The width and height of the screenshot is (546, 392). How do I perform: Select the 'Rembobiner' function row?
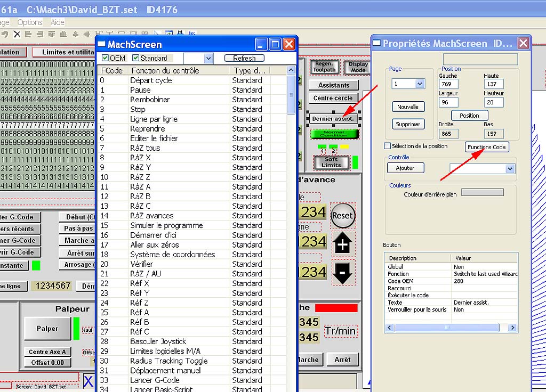192,100
